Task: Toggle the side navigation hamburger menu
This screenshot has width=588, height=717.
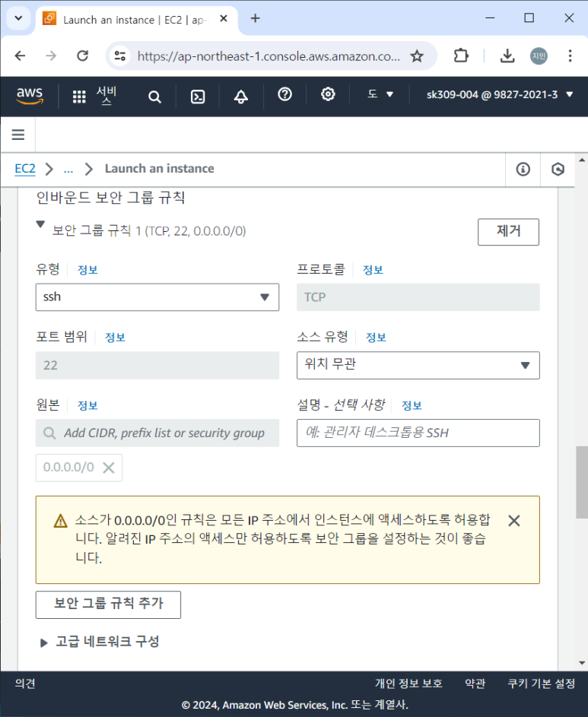Action: click(18, 135)
